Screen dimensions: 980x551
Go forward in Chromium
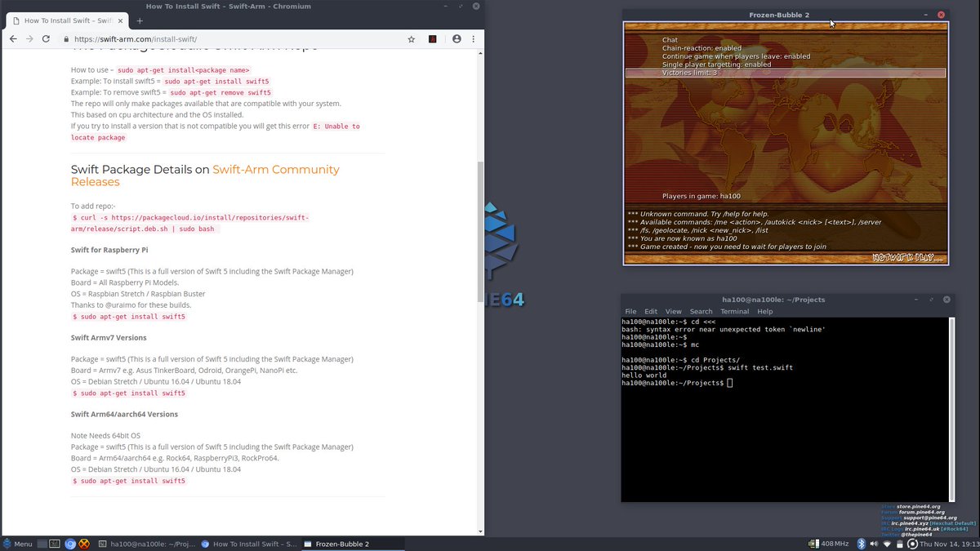[29, 38]
